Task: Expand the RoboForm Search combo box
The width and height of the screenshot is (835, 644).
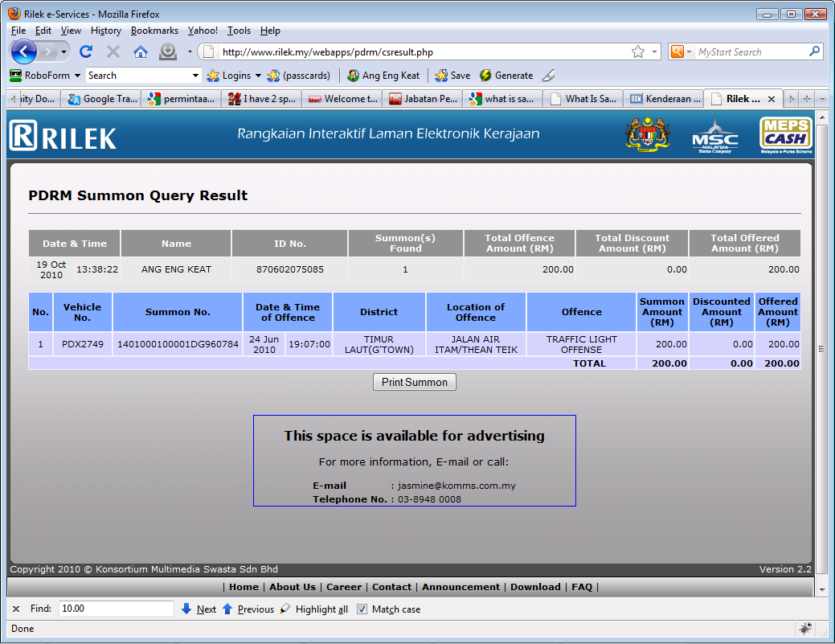Action: (x=195, y=76)
